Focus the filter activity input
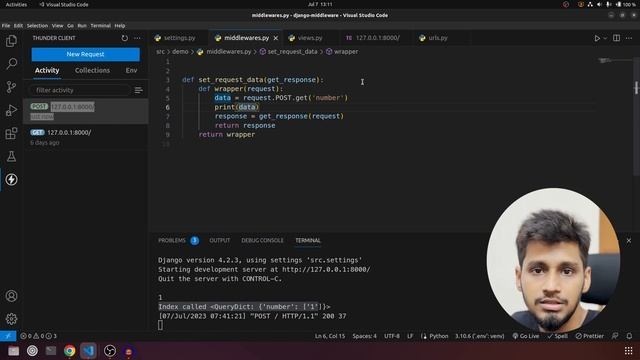Viewport: 640px width, 360px height. pos(80,90)
